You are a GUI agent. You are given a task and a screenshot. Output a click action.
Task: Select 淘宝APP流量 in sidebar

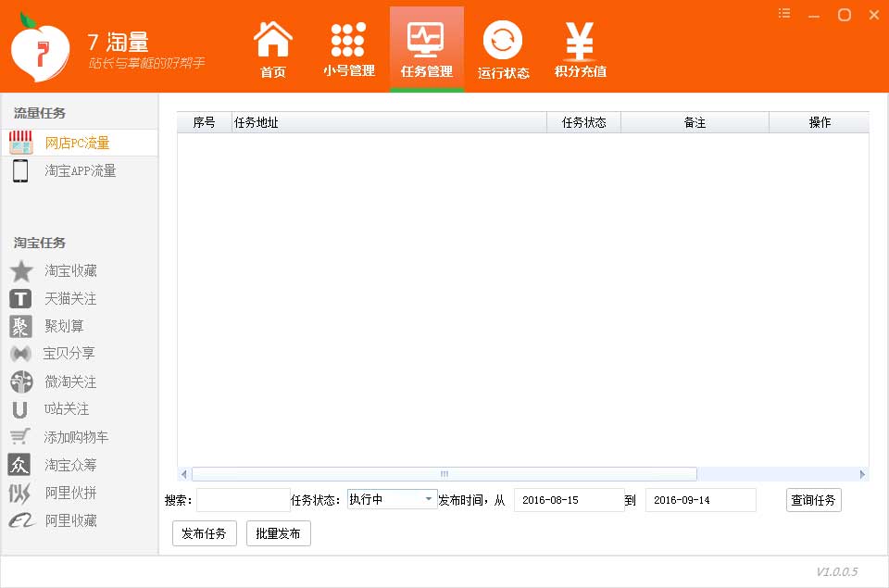[81, 170]
